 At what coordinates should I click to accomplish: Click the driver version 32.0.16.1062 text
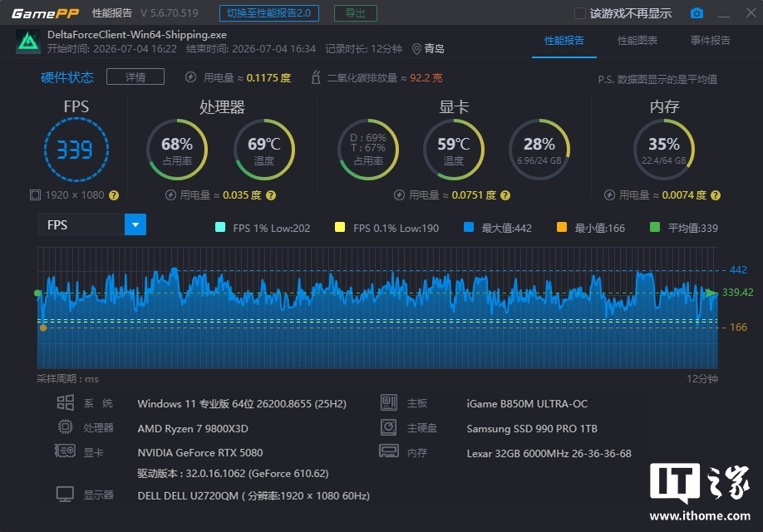[233, 474]
